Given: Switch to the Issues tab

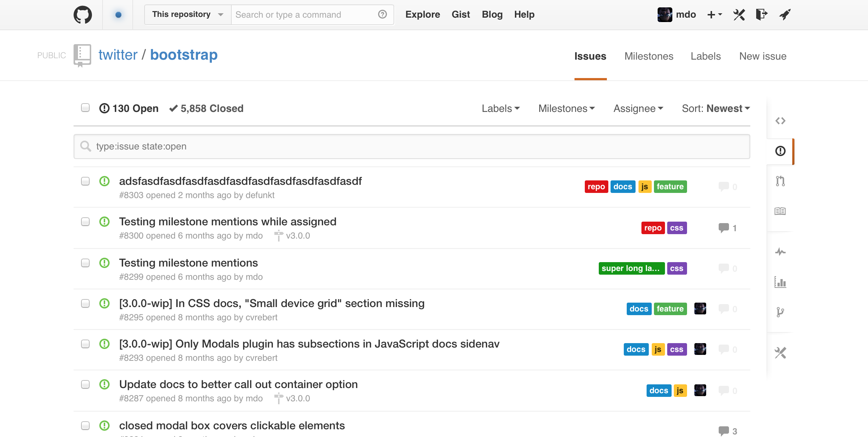Looking at the screenshot, I should click(x=590, y=56).
